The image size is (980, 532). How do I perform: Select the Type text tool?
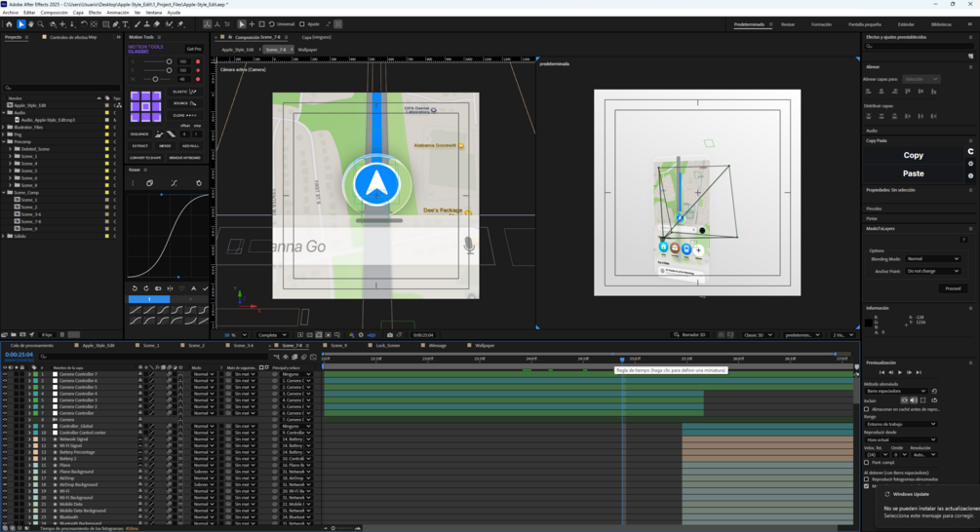point(125,24)
